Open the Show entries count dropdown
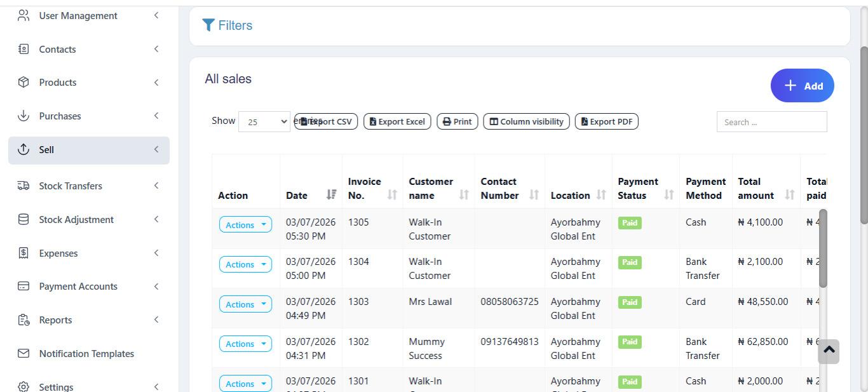This screenshot has height=392, width=868. (264, 121)
